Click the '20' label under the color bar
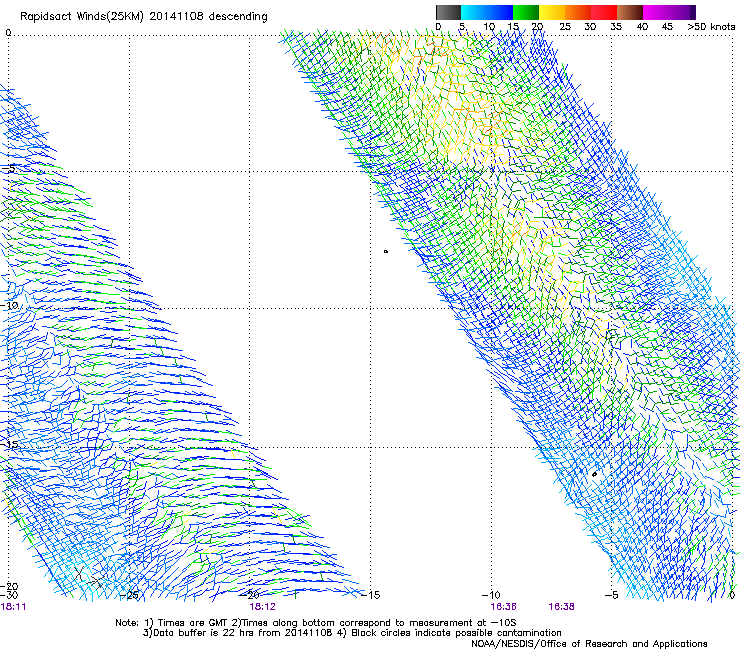 (538, 27)
